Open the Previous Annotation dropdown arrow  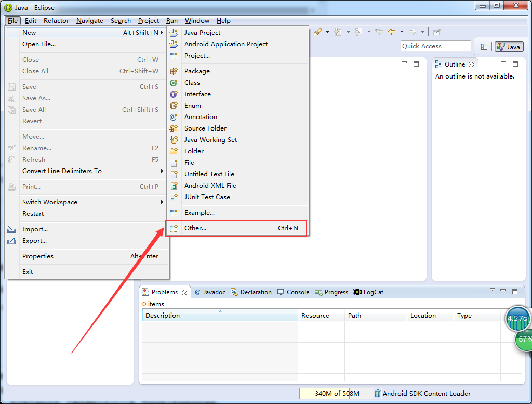[369, 32]
